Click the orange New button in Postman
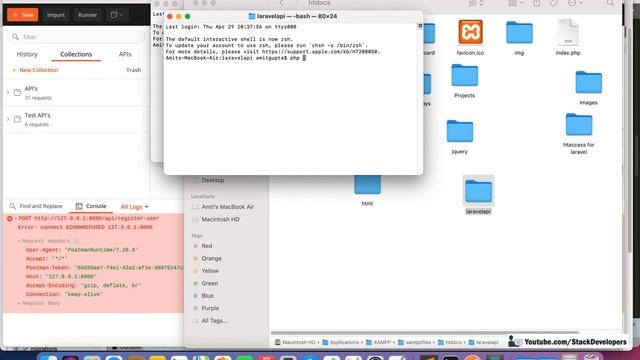The image size is (640, 360). click(22, 15)
